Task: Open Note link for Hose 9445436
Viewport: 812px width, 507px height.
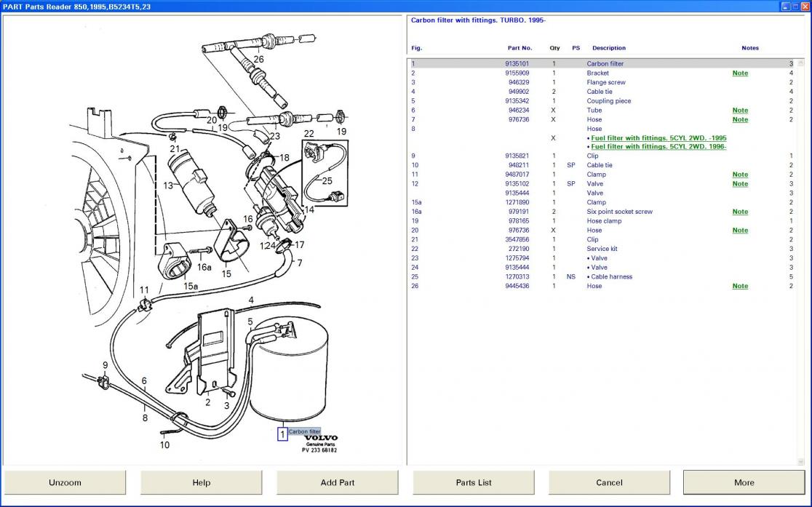Action: tap(739, 286)
